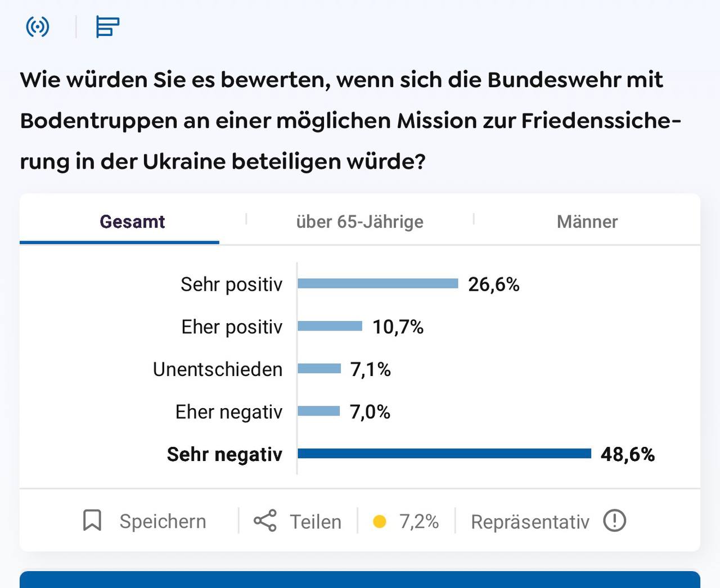Click the bar chart poll icon
The width and height of the screenshot is (720, 588).
tap(107, 26)
